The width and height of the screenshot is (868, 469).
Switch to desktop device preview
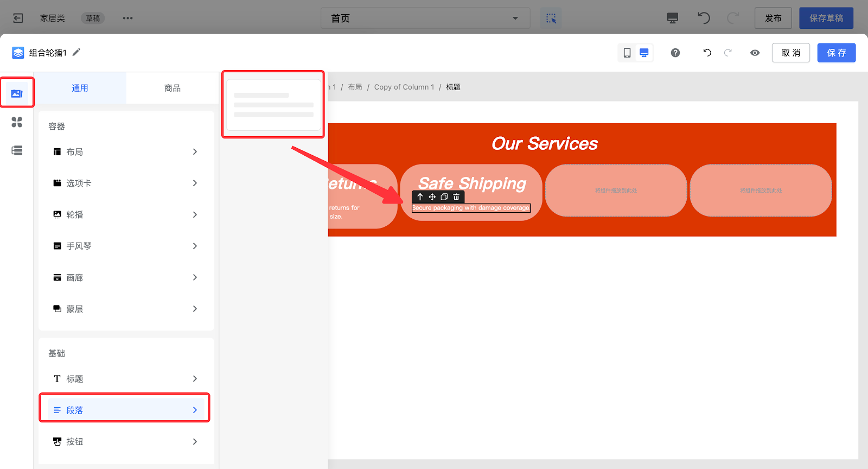(644, 53)
